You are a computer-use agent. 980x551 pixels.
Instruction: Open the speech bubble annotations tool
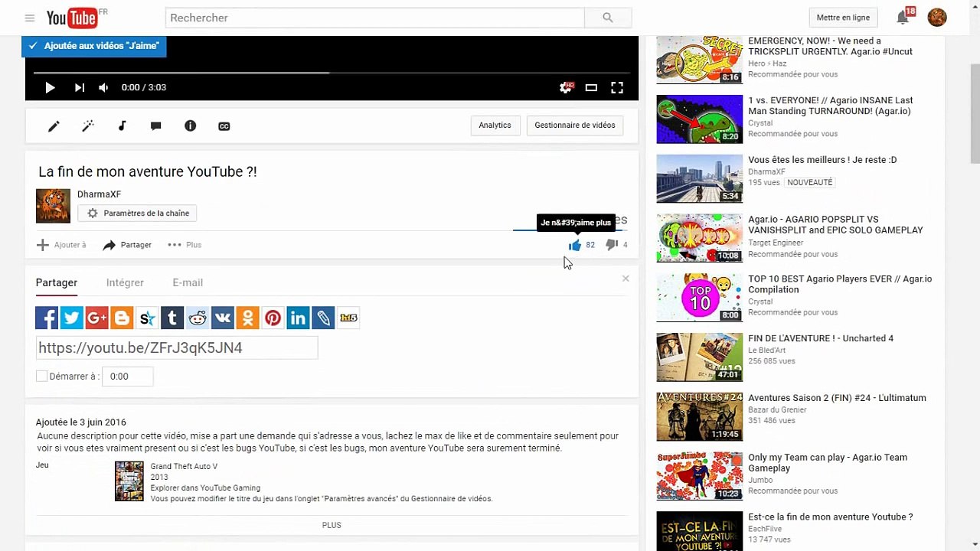coord(156,126)
